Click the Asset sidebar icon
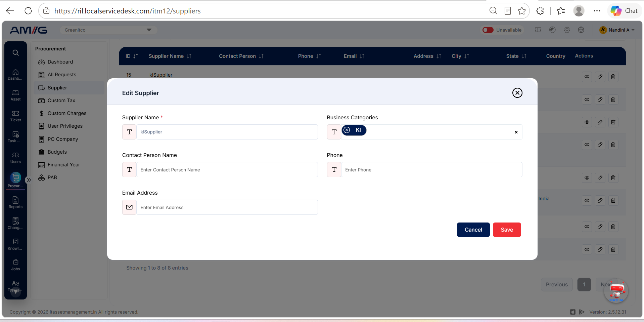The width and height of the screenshot is (644, 322). (x=15, y=95)
